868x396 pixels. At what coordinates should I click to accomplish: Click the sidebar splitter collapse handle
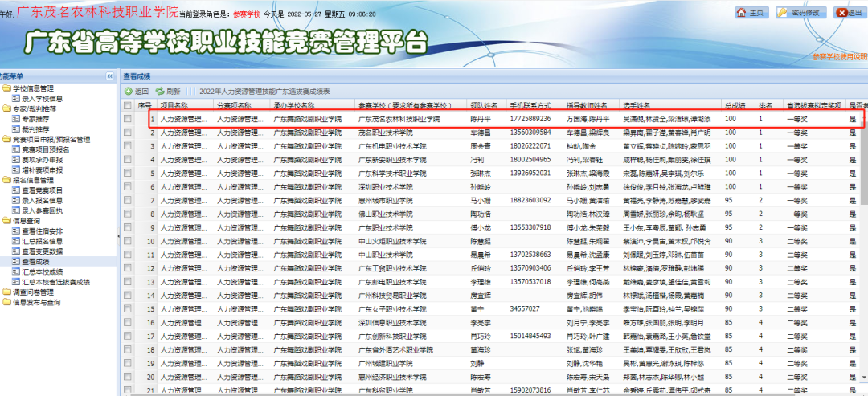click(x=118, y=235)
